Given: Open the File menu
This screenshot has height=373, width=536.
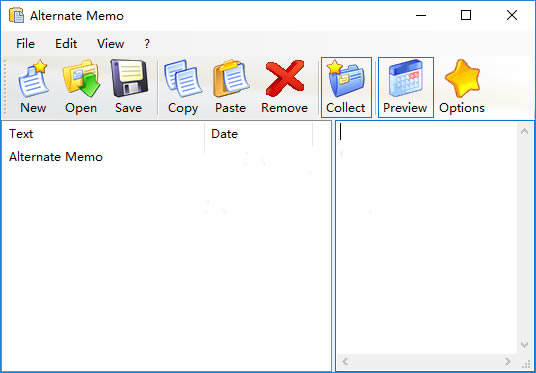Looking at the screenshot, I should pyautogui.click(x=25, y=44).
